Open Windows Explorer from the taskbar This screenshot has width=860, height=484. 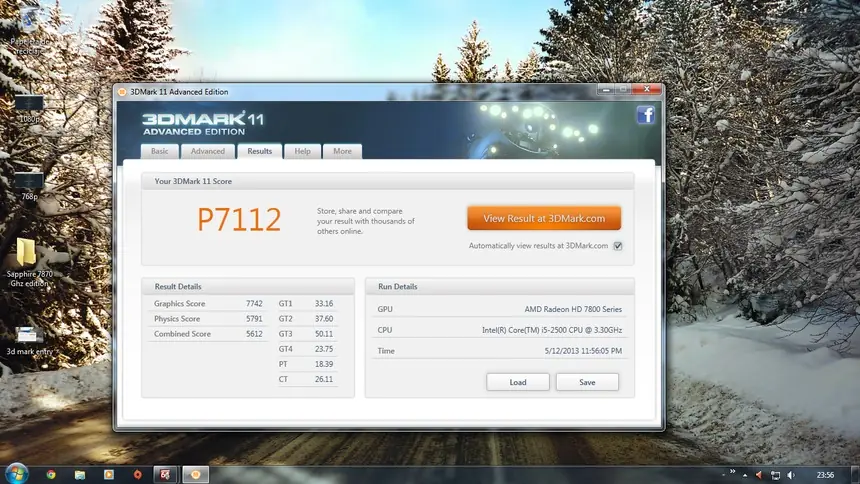pyautogui.click(x=80, y=475)
